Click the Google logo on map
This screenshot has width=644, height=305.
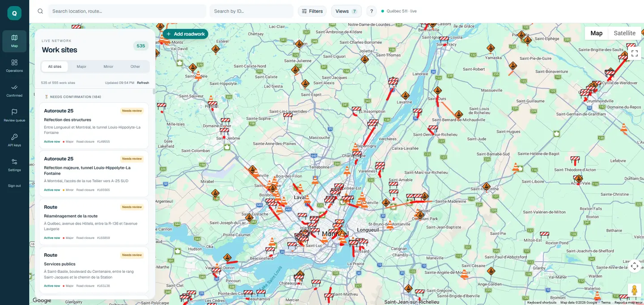tap(42, 301)
